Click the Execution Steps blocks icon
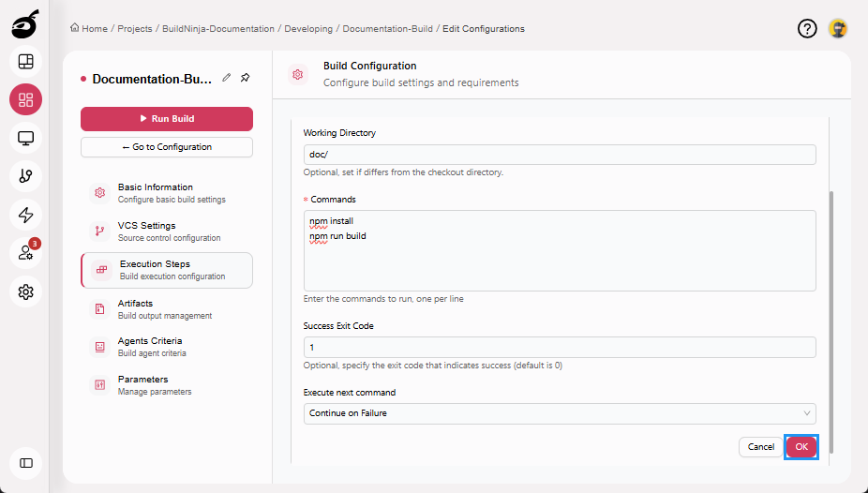This screenshot has height=493, width=868. coord(101,270)
